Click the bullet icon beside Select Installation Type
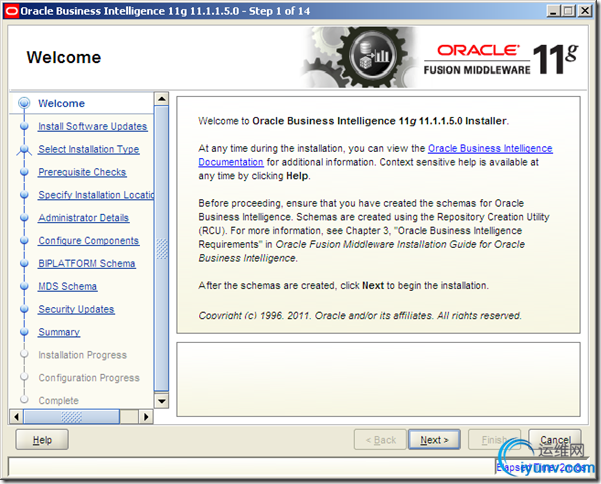This screenshot has width=601, height=484. (24, 149)
